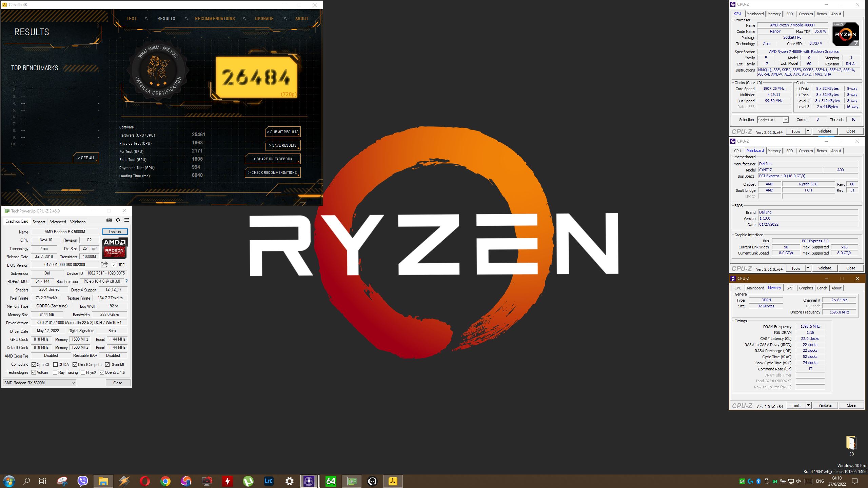The width and height of the screenshot is (868, 488).
Task: Click the GPU-Z refresh icon
Action: (x=118, y=220)
